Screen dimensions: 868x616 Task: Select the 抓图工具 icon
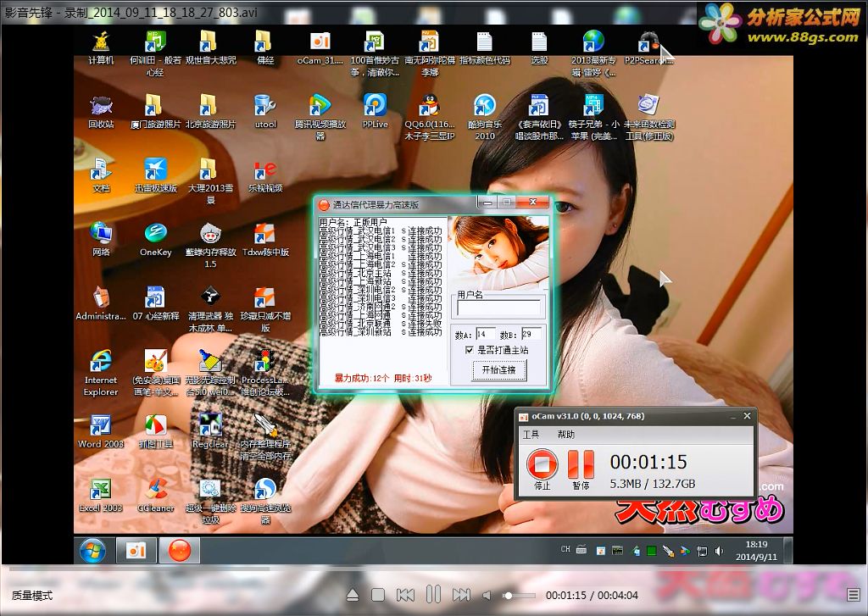click(156, 431)
